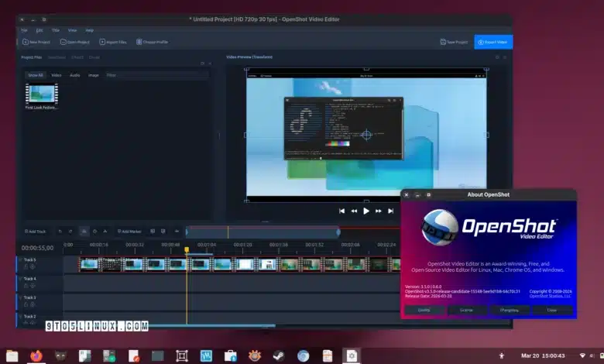This screenshot has width=604, height=364.
Task: Jump to start of video preview
Action: 341,211
